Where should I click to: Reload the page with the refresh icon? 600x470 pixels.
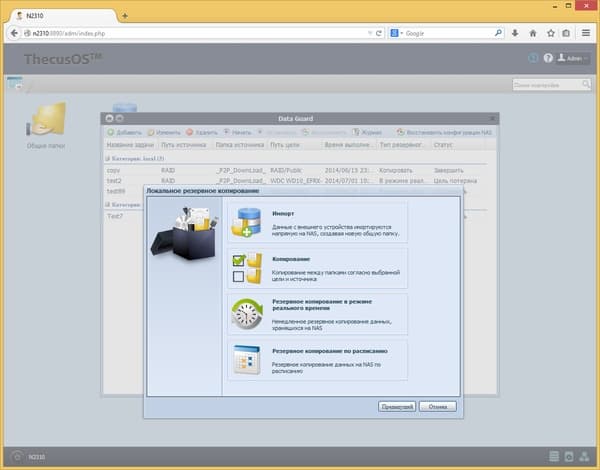[379, 33]
